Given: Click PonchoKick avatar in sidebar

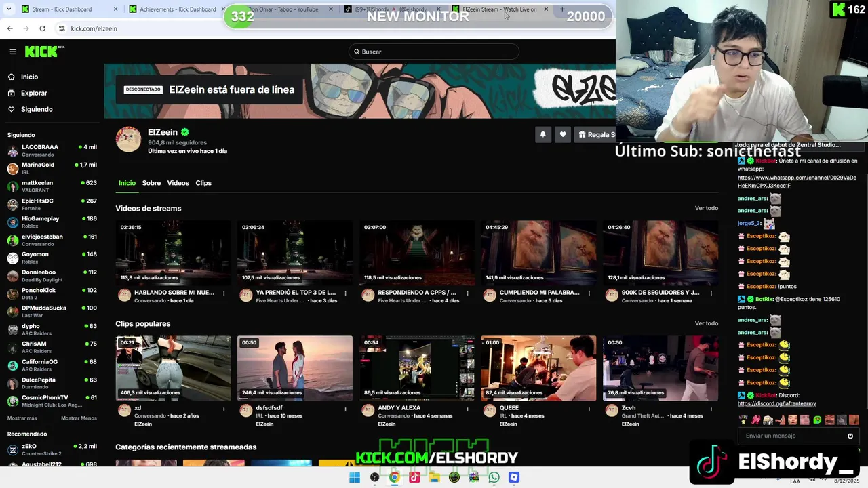Looking at the screenshot, I should point(12,294).
